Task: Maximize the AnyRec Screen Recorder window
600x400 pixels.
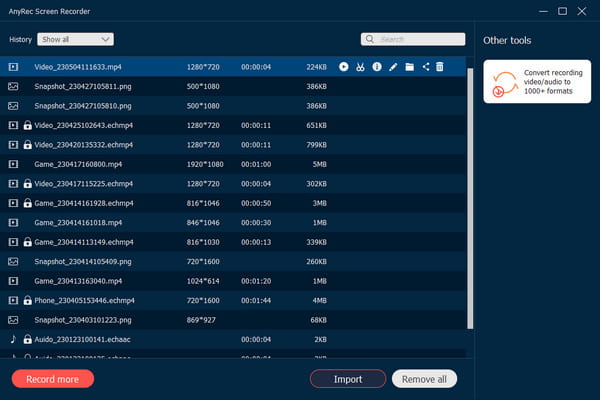Action: 562,11
